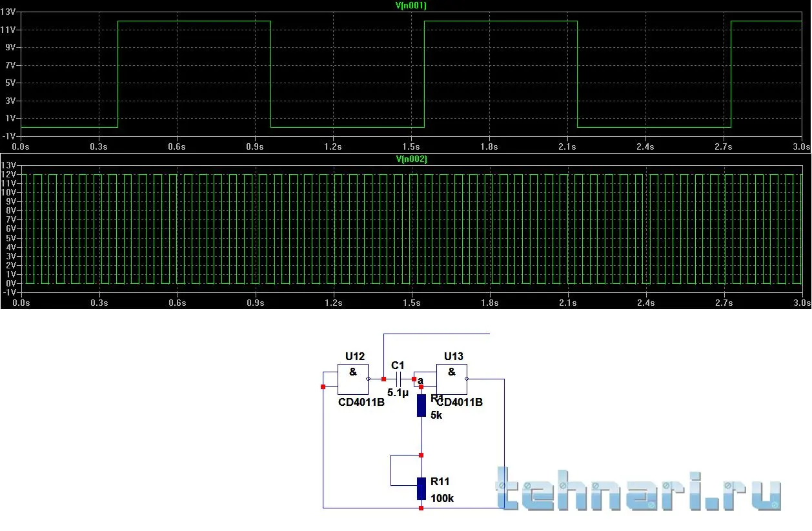Screen dimensions: 812x531
Task: Click the U13 reference designator text
Action: 454,356
